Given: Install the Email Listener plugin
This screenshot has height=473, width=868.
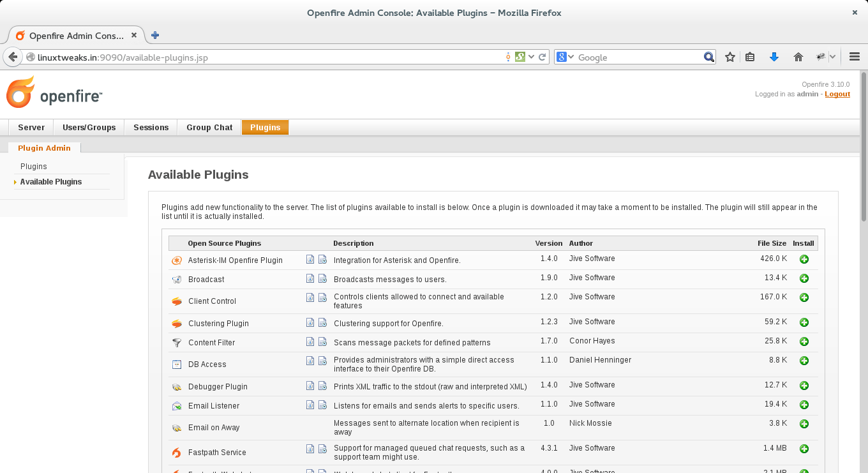Looking at the screenshot, I should [804, 405].
